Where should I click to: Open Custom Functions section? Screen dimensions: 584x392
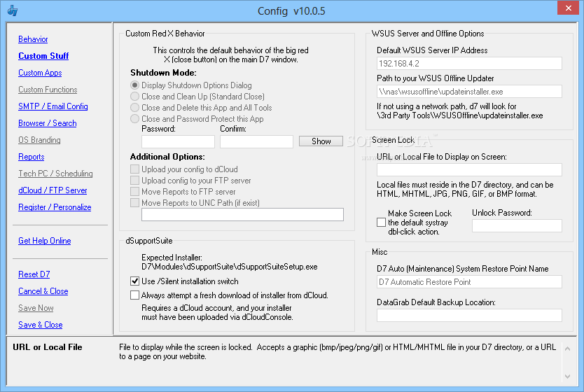click(x=48, y=90)
